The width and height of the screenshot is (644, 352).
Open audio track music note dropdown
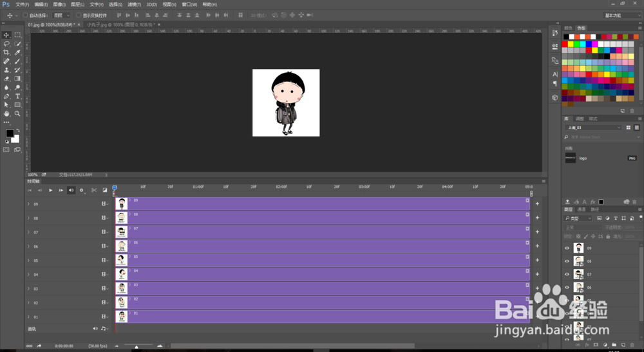click(x=104, y=329)
